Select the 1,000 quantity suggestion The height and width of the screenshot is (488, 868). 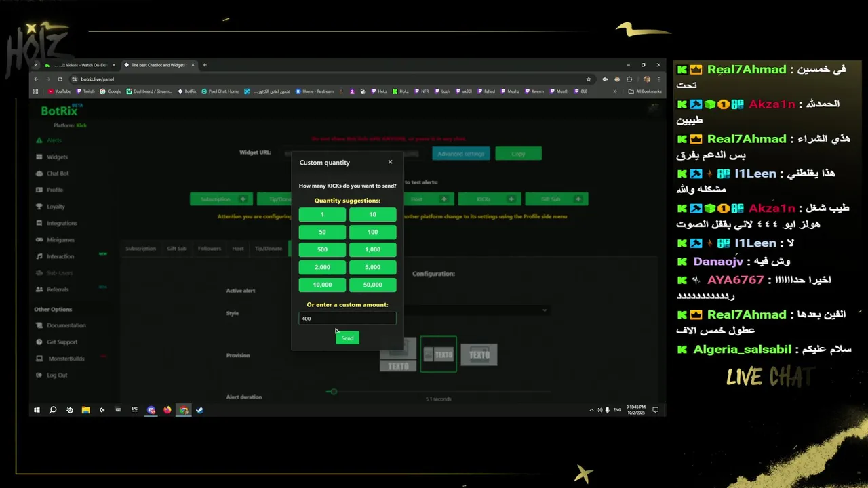[373, 250]
